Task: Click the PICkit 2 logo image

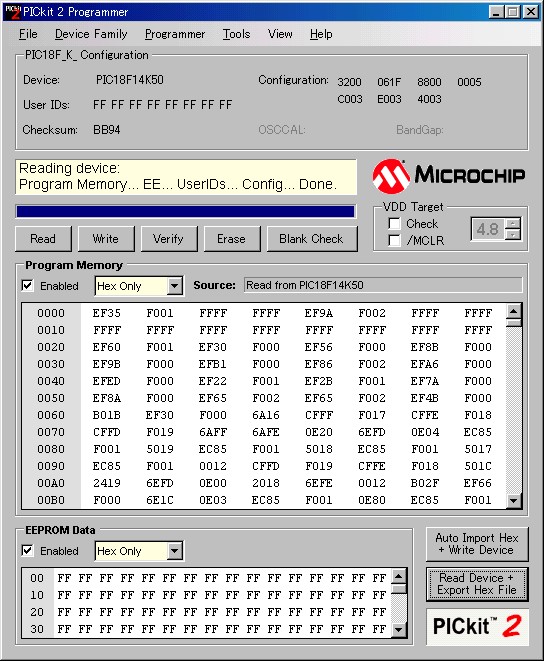Action: (x=477, y=626)
